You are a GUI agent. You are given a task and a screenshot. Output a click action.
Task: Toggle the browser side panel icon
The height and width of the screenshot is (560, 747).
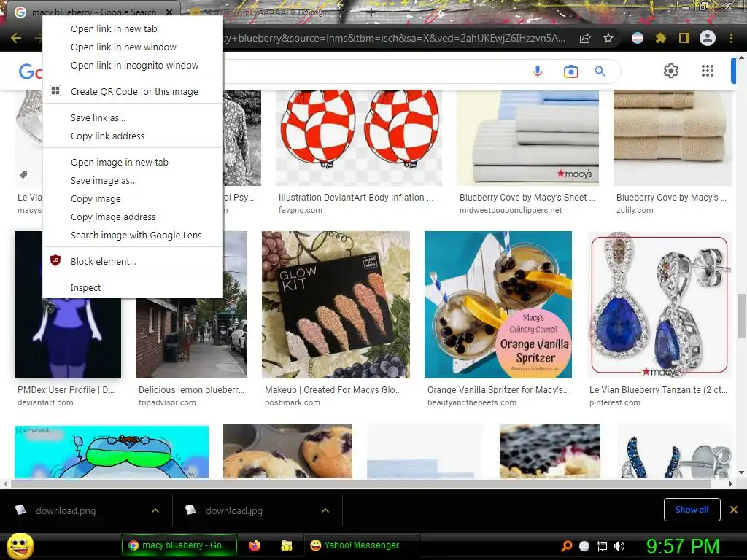pyautogui.click(x=684, y=38)
